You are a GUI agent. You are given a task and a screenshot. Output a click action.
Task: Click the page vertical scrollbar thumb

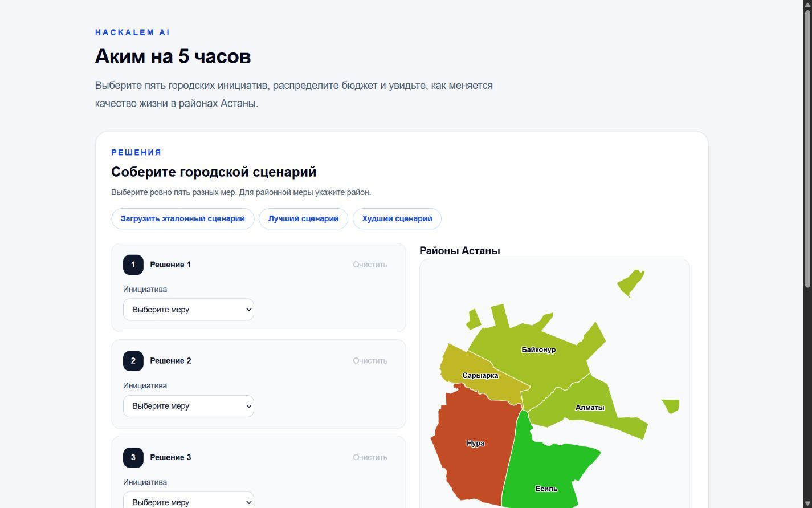(x=807, y=148)
